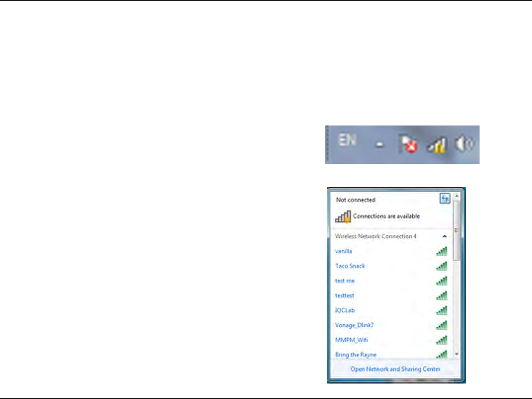This screenshot has width=532, height=399.
Task: Open the Action Center flag icon
Action: pos(408,143)
